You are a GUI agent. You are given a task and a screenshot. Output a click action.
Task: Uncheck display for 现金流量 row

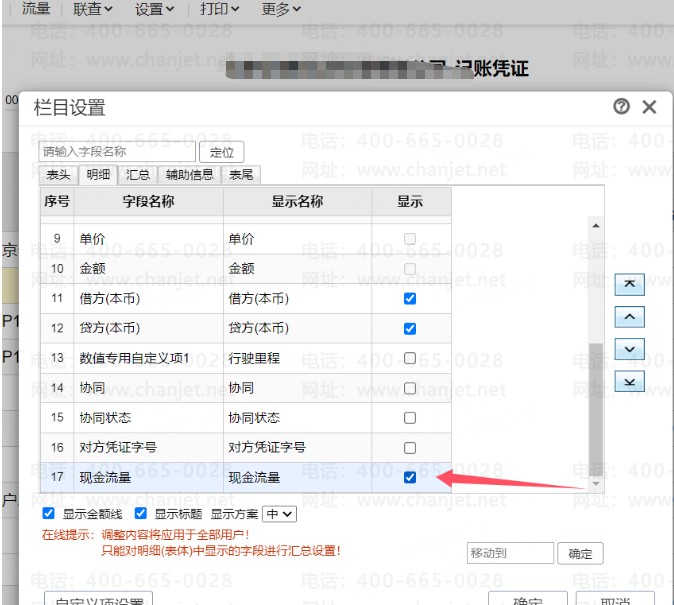point(410,477)
